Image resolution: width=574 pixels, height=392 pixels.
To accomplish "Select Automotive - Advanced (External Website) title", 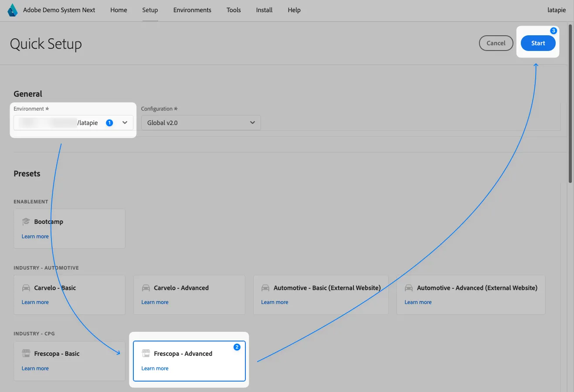I will 477,288.
